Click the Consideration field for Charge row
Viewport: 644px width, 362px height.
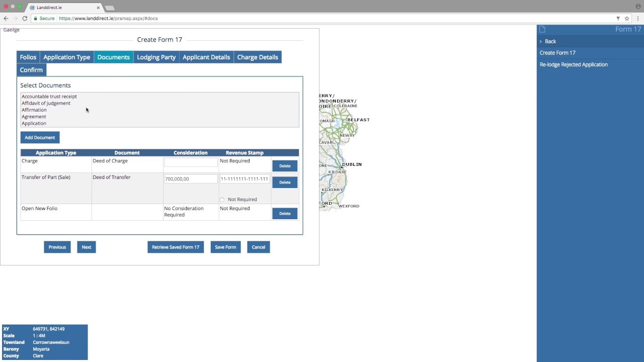point(191,162)
